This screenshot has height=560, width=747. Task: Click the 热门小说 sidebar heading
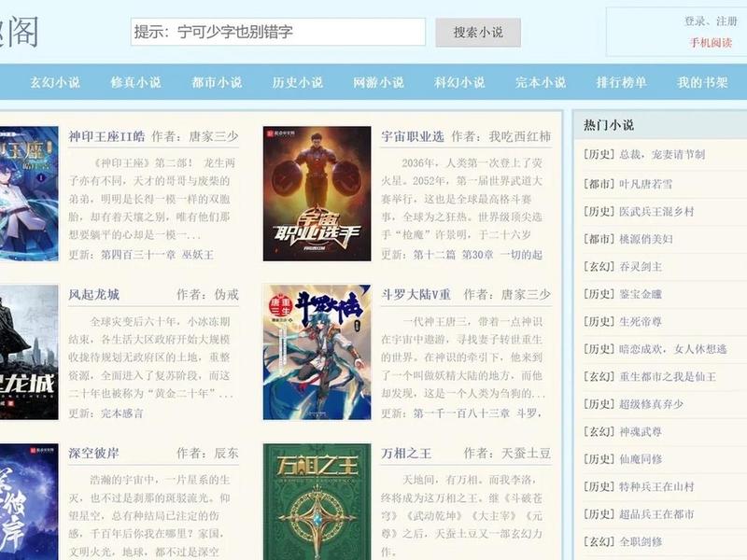pos(609,125)
